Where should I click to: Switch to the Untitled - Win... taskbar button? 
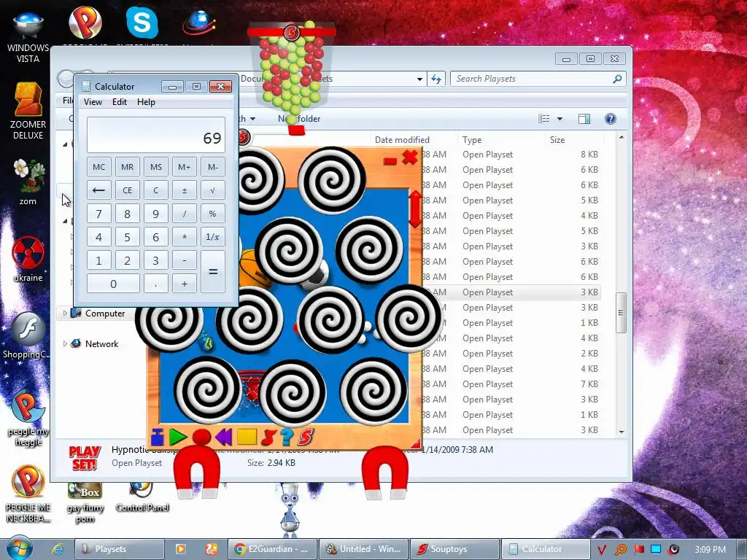pyautogui.click(x=363, y=549)
